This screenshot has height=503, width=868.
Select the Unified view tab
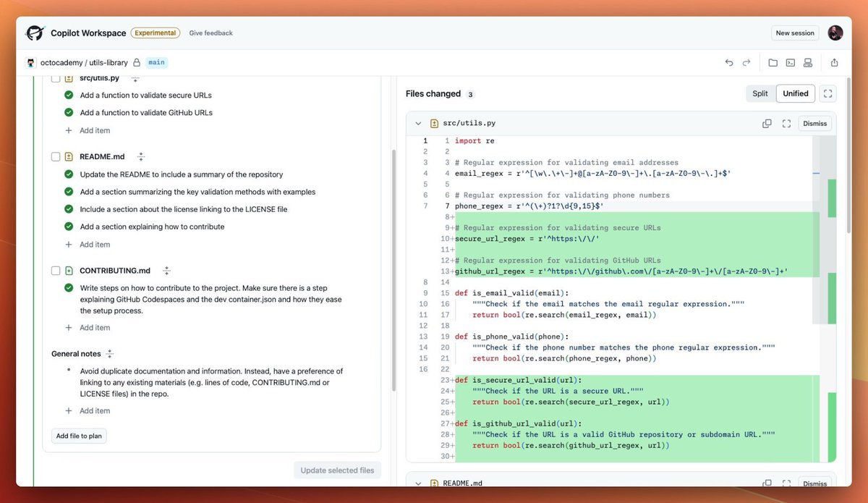coord(795,93)
